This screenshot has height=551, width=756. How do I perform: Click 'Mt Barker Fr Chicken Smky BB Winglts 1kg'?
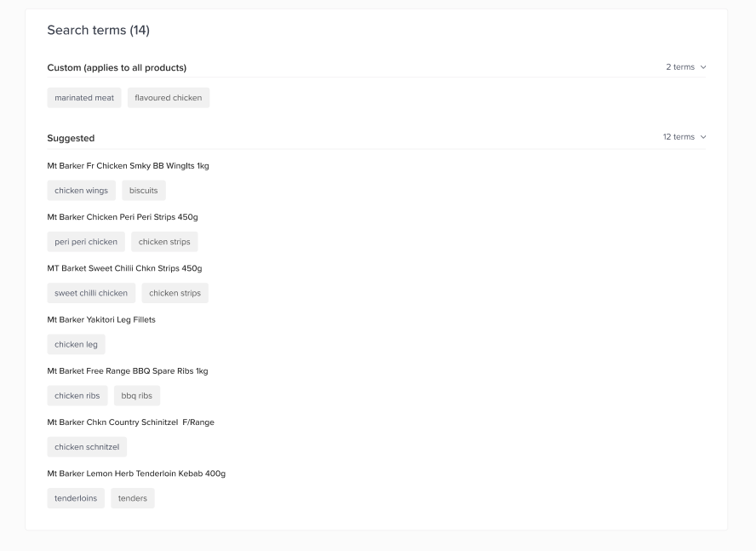[129, 166]
